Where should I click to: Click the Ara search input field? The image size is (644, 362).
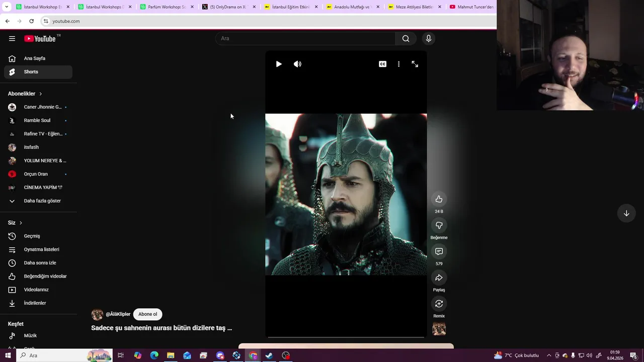305,39
